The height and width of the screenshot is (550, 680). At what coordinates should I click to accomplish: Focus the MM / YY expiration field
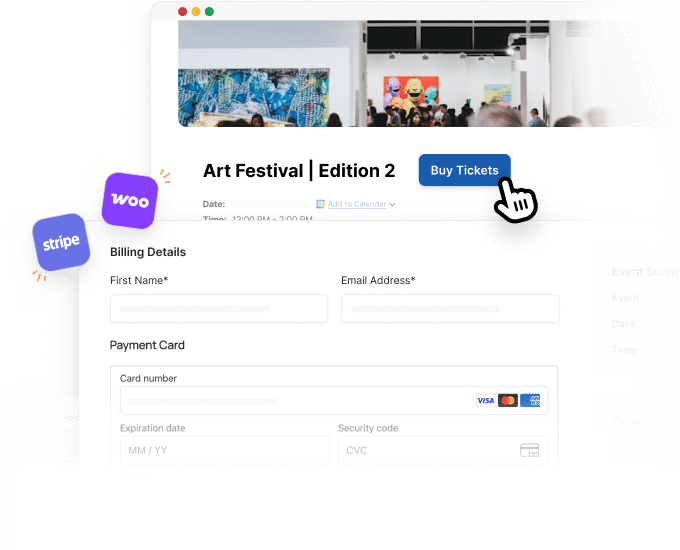[x=225, y=450]
